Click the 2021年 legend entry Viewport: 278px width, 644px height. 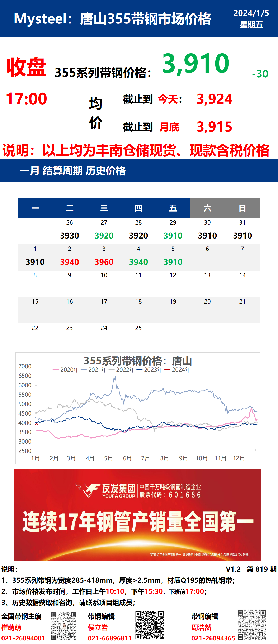coord(94,370)
